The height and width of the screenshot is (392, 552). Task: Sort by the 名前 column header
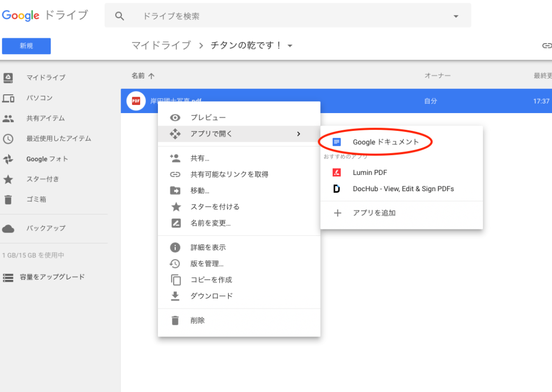(138, 76)
